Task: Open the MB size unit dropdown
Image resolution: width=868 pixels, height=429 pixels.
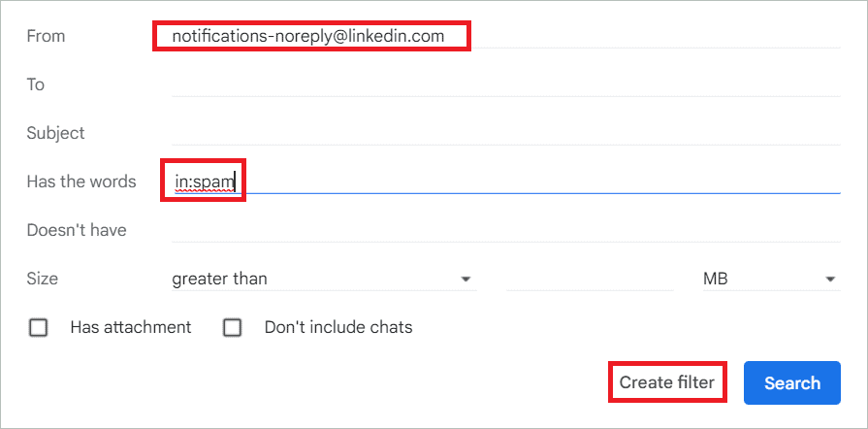Action: point(771,279)
